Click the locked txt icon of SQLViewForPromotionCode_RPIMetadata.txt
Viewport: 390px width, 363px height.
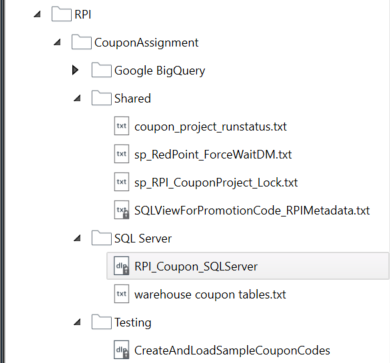click(121, 210)
